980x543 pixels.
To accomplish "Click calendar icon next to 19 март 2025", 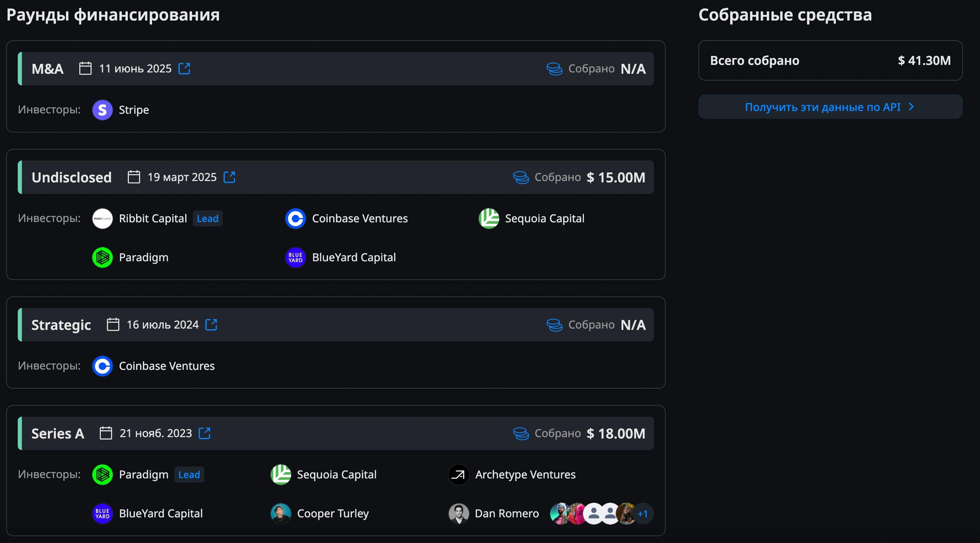I will tap(134, 177).
